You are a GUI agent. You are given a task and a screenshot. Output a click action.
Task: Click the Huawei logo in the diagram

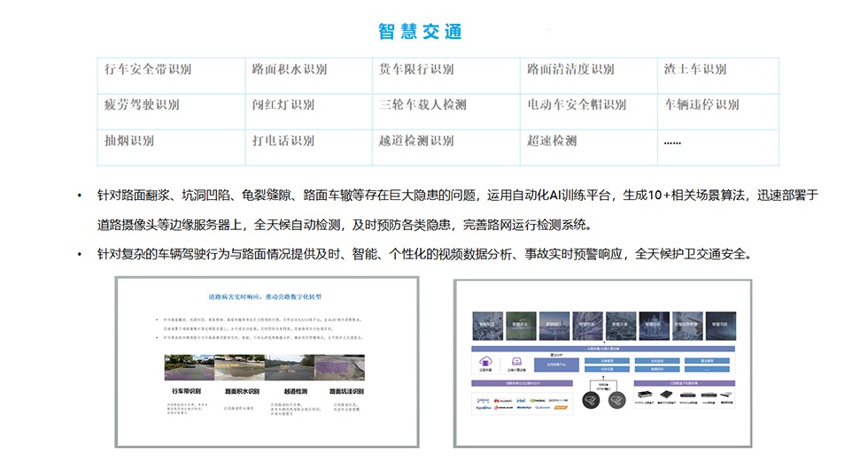[x=505, y=400]
